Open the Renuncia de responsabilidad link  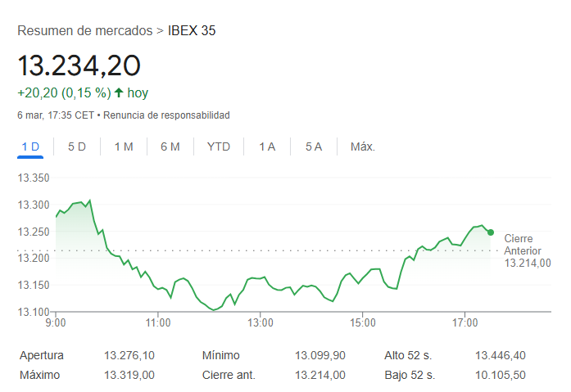coord(166,115)
